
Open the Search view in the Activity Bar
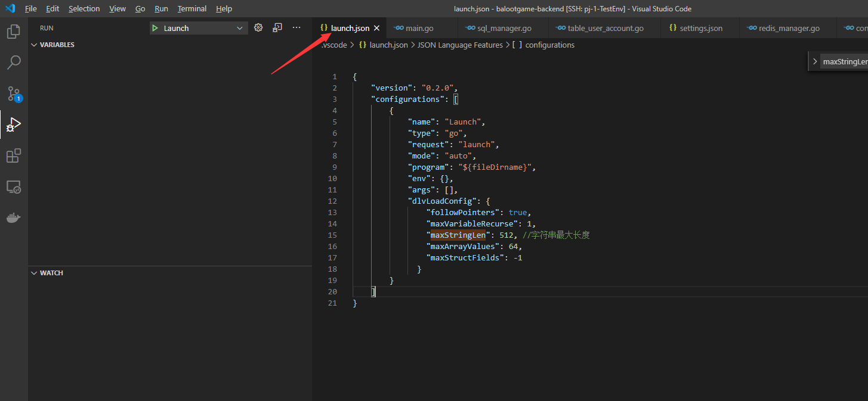tap(13, 62)
